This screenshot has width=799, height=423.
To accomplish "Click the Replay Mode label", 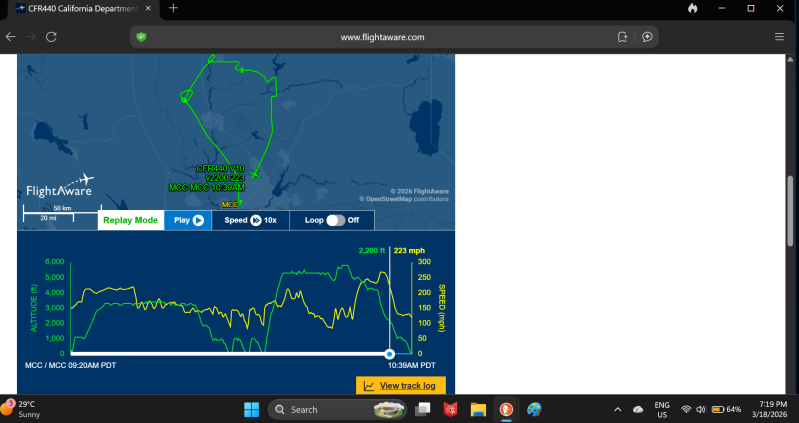I will click(x=130, y=220).
